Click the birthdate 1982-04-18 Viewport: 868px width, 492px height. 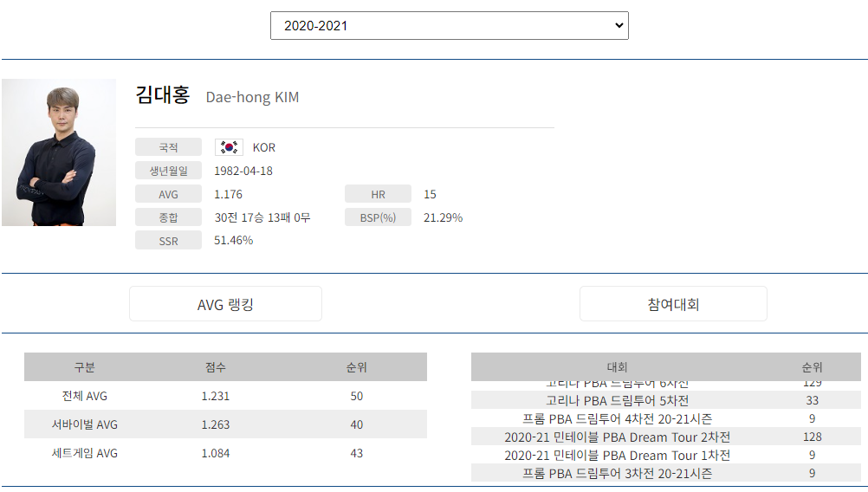(x=243, y=171)
